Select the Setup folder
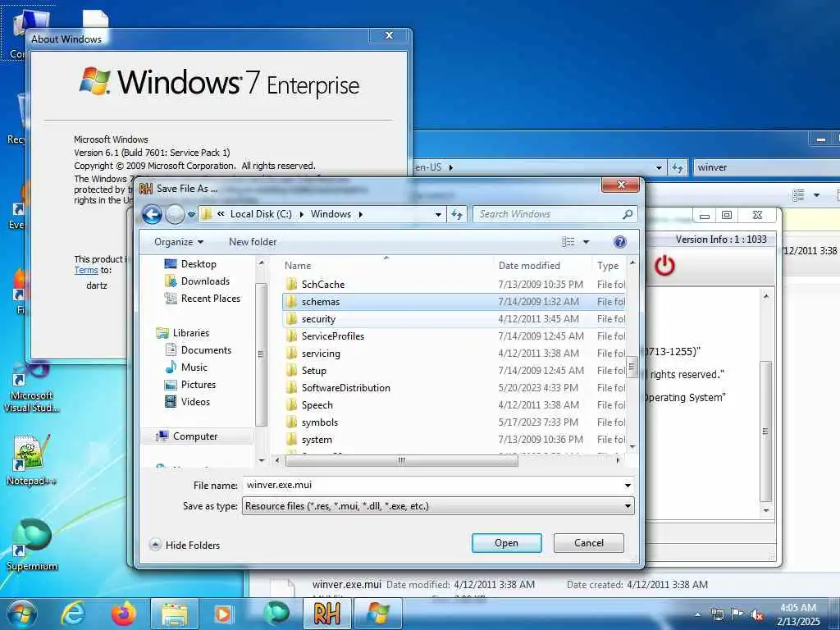Screen dimensions: 840x630 pos(453,371)
